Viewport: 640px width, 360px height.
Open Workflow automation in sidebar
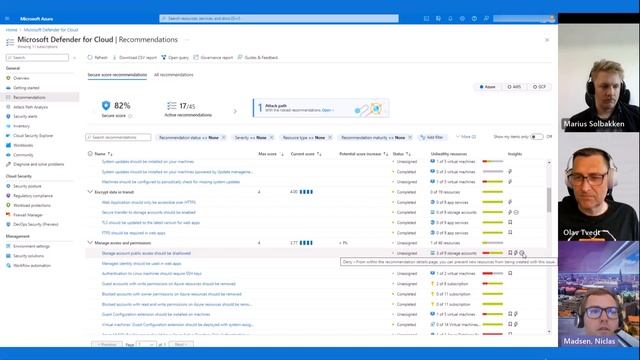tap(32, 266)
